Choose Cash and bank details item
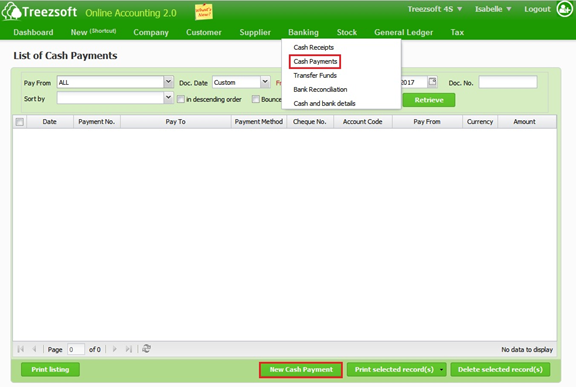The height and width of the screenshot is (387, 576). (324, 104)
